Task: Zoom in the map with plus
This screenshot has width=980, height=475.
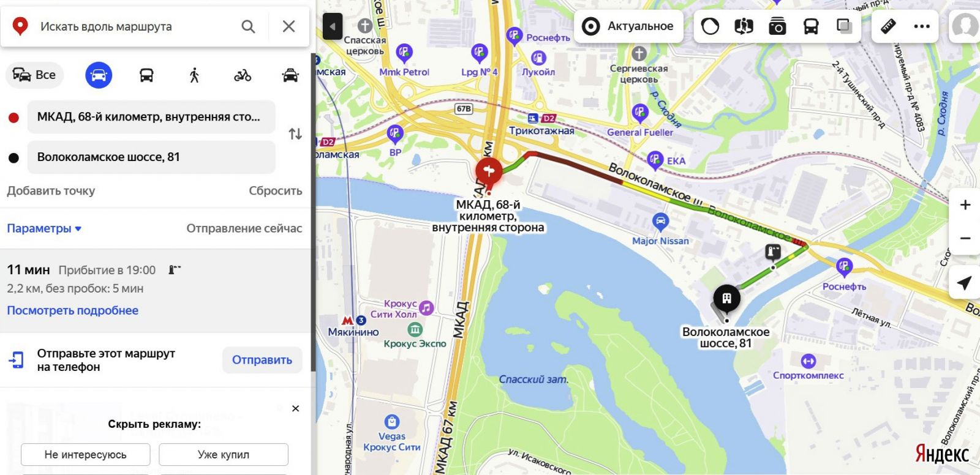Action: [965, 205]
